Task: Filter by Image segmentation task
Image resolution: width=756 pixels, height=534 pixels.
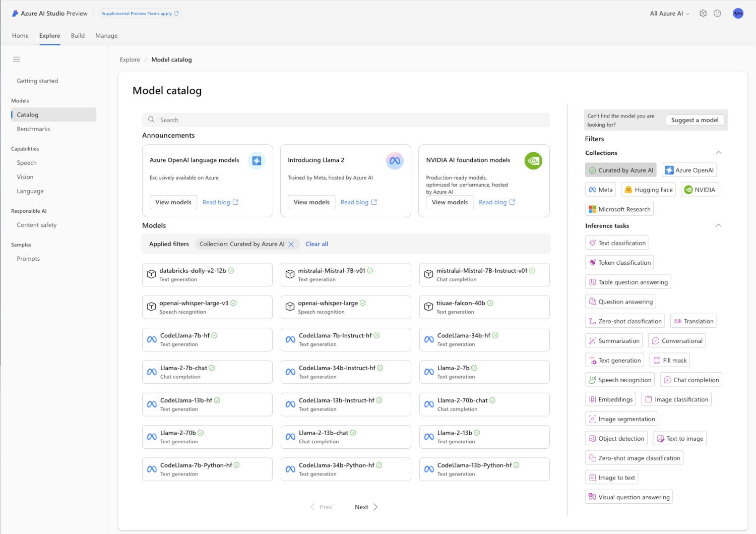Action: point(621,419)
